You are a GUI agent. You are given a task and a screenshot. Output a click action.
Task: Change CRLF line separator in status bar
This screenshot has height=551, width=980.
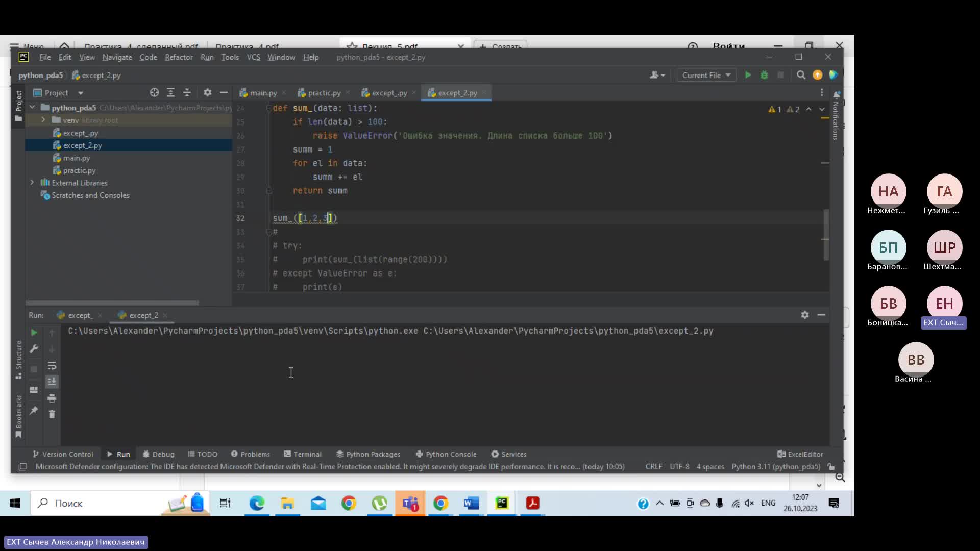pyautogui.click(x=653, y=466)
